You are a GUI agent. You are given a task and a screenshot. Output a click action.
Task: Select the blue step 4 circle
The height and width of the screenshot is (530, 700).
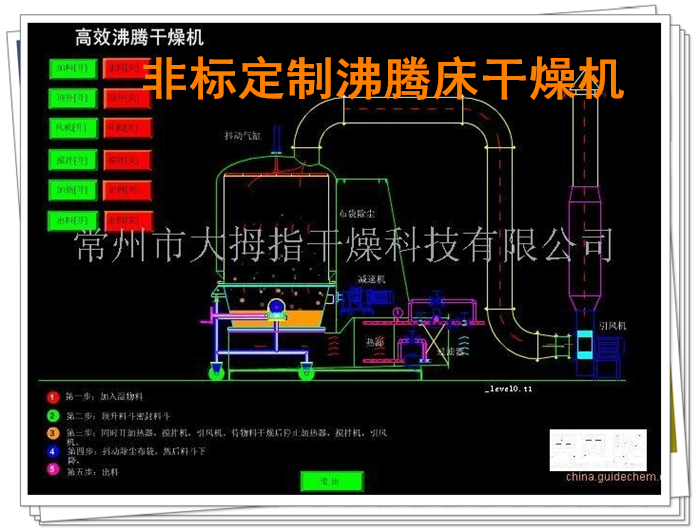[x=52, y=451]
